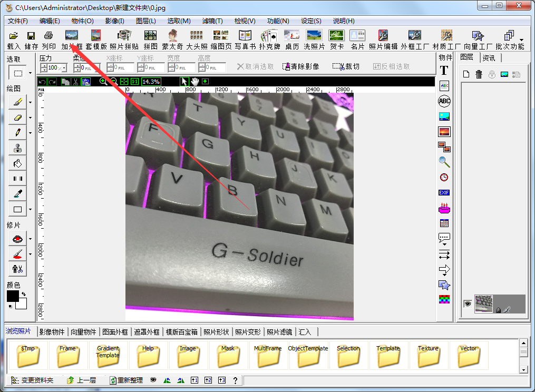Open the 压力 pressure value dropdown

(64, 68)
